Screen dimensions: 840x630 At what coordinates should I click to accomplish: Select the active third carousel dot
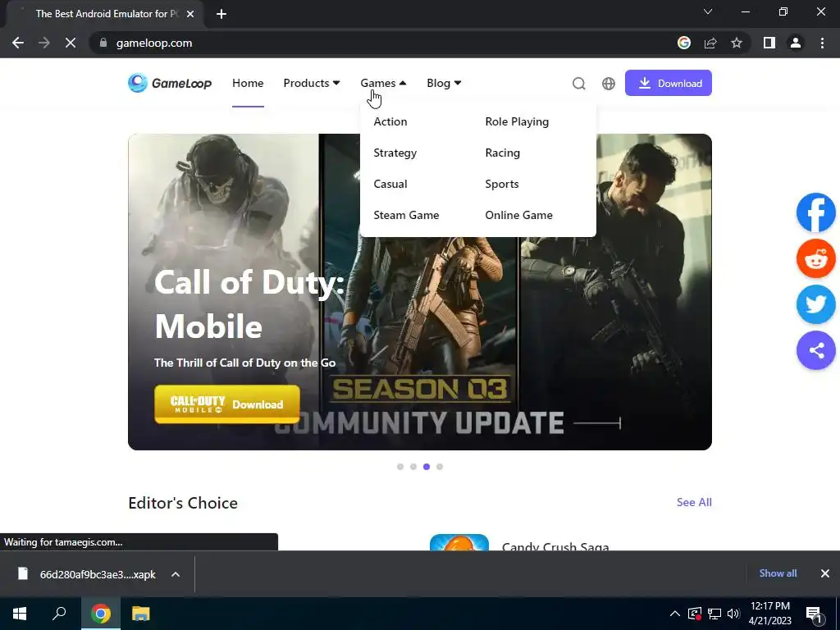(x=427, y=467)
